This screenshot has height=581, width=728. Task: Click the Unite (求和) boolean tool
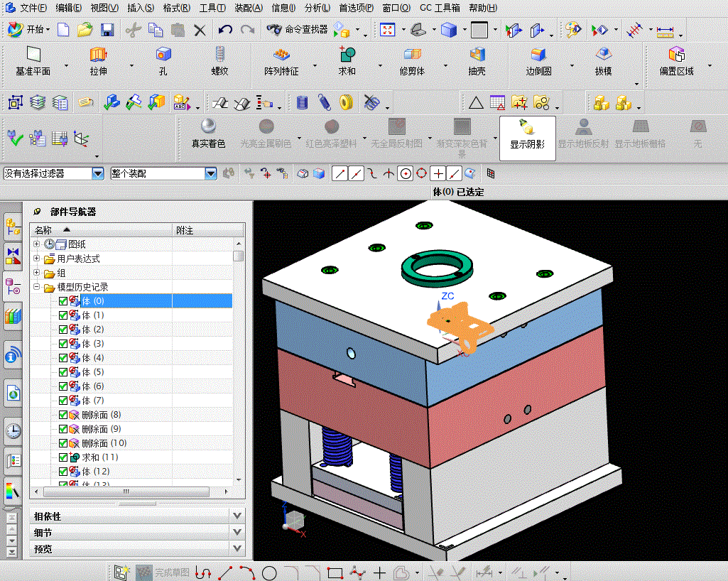pos(347,55)
